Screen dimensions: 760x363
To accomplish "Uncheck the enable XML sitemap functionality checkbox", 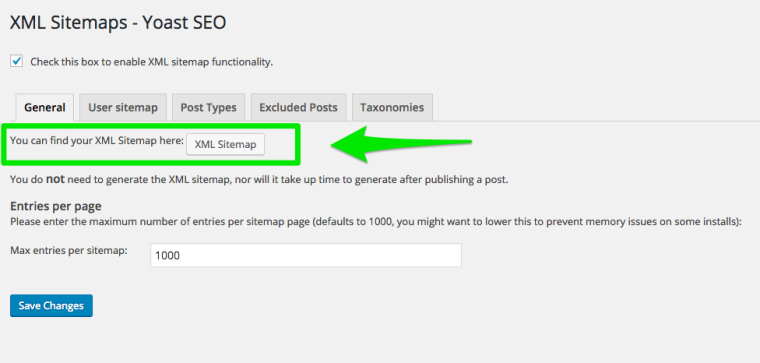I will click(16, 62).
